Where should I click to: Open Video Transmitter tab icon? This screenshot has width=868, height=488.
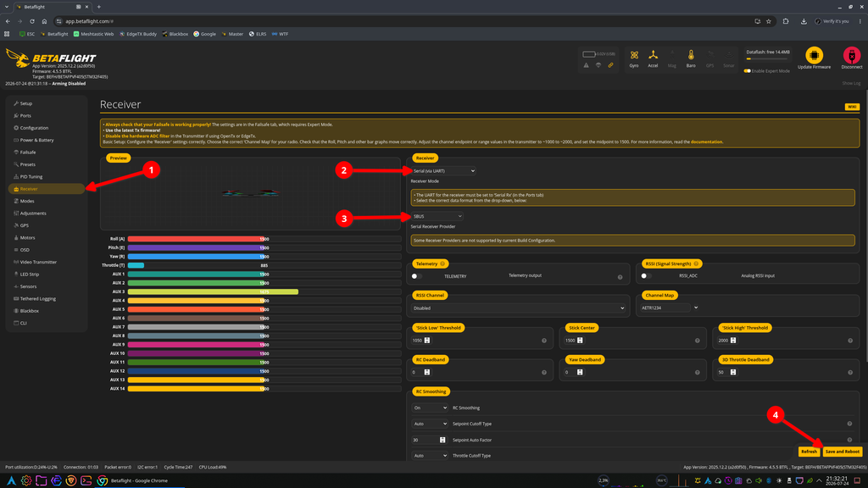point(16,263)
